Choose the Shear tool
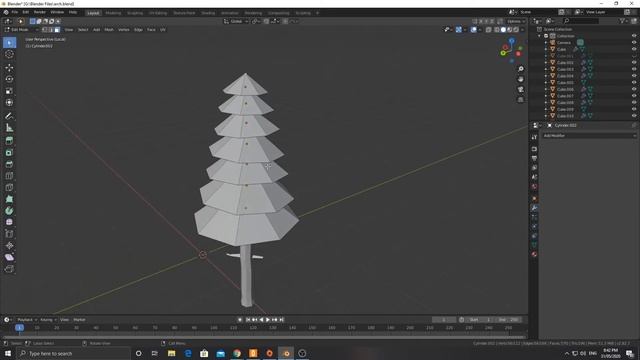640x360 pixels. (9, 257)
